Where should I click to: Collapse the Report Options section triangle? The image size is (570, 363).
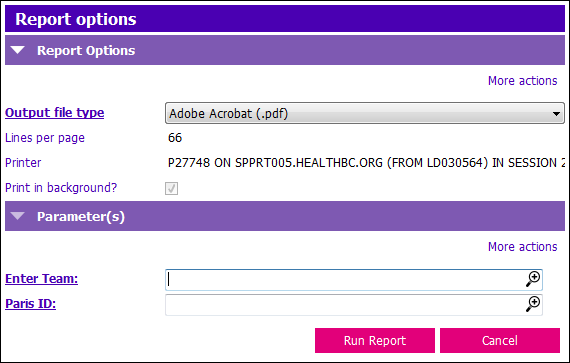click(x=17, y=50)
